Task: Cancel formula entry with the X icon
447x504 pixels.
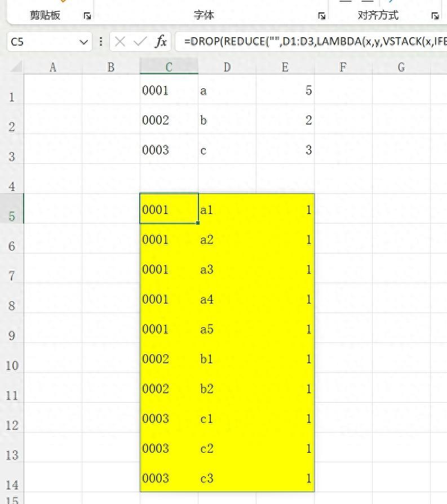Action: pos(120,42)
